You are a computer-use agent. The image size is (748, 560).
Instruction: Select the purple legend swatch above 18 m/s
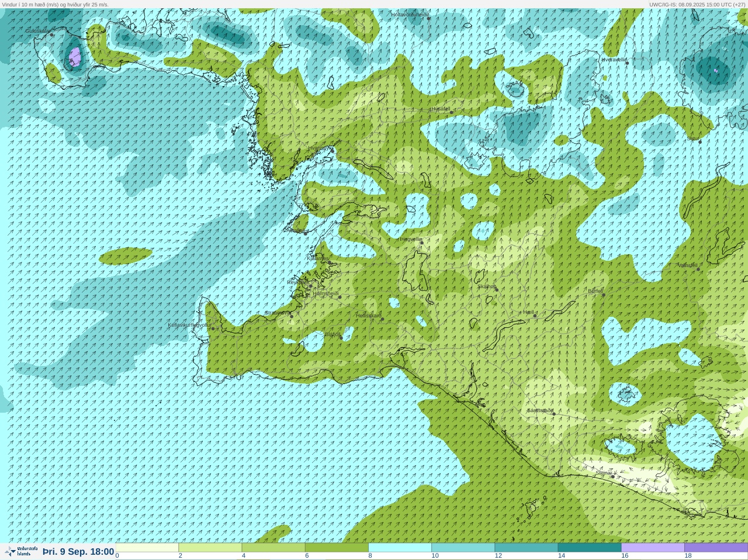pyautogui.click(x=716, y=548)
